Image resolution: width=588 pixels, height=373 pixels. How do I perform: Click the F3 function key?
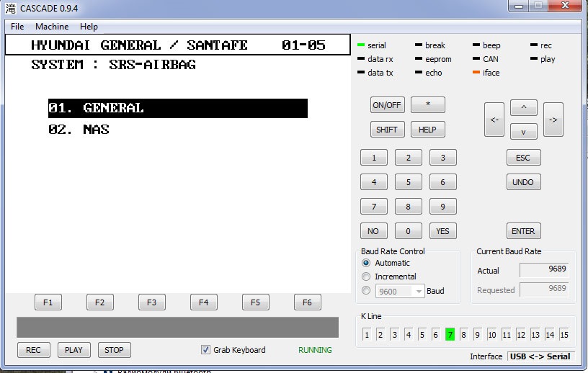[152, 302]
